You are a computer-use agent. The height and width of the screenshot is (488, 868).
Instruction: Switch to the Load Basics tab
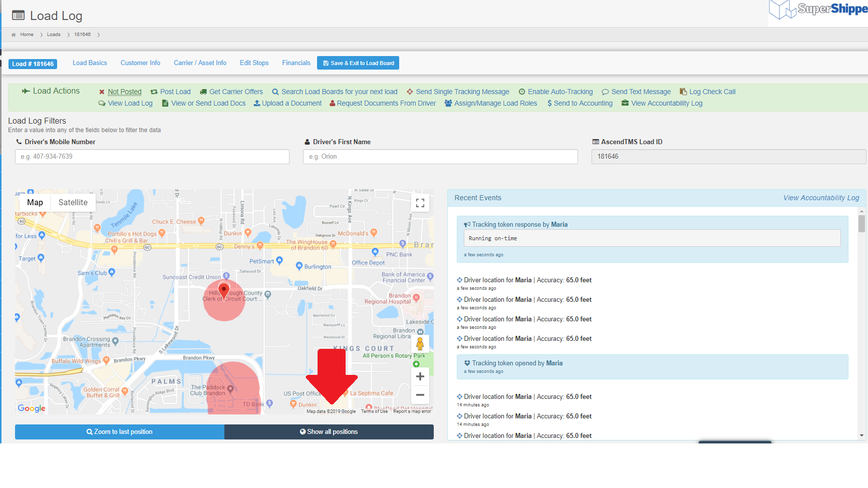click(x=90, y=63)
